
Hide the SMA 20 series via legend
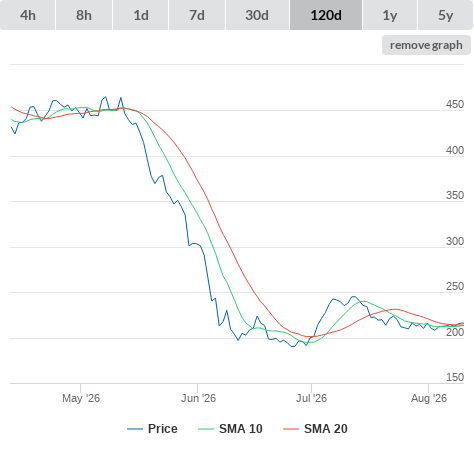point(315,429)
